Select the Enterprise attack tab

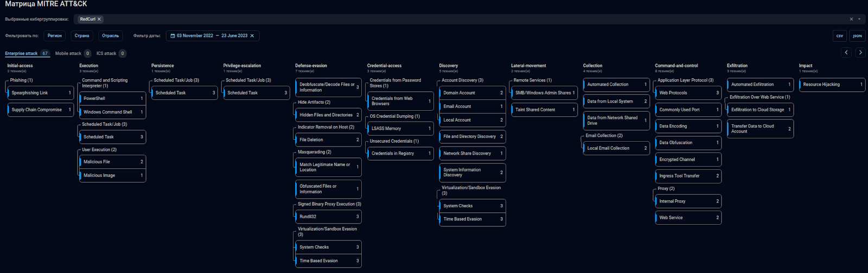21,53
